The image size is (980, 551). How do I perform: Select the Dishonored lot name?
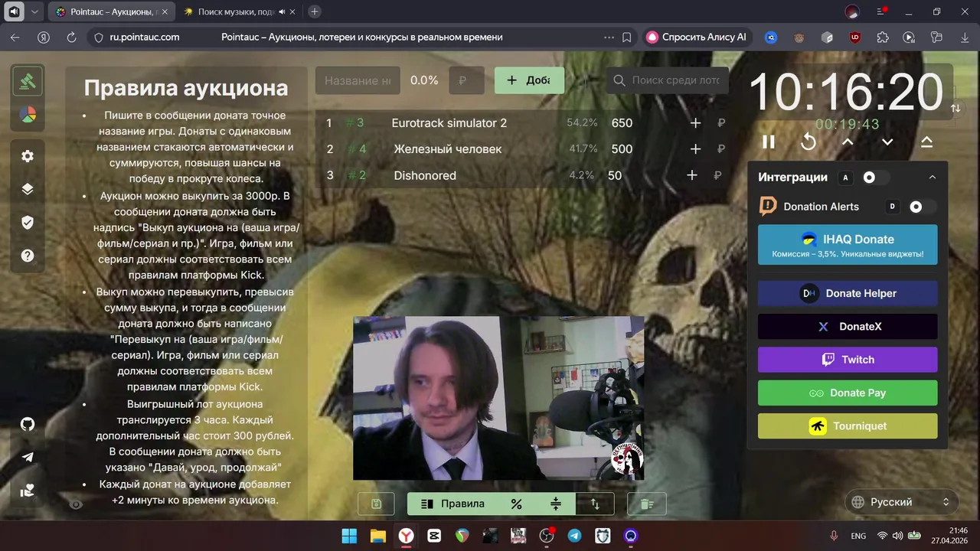[425, 175]
